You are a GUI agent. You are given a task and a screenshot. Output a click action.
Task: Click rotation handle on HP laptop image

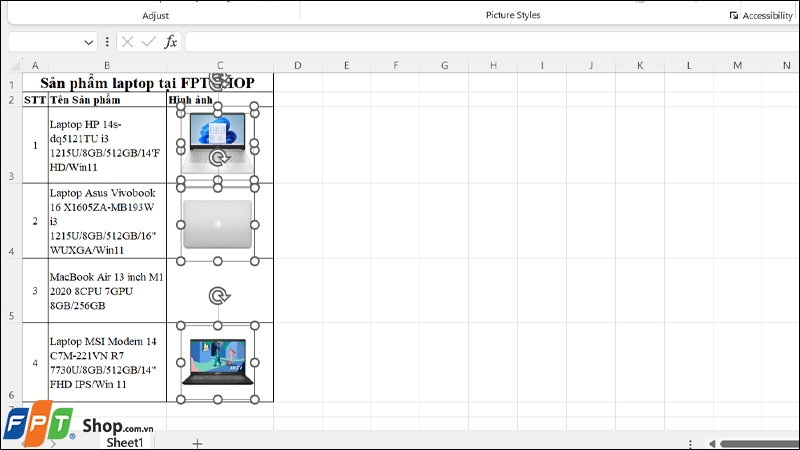(218, 158)
